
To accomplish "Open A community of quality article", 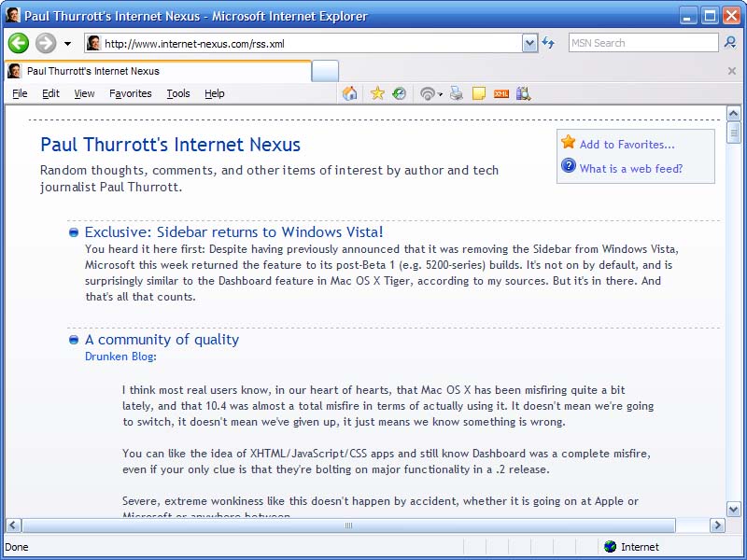I will (162, 340).
